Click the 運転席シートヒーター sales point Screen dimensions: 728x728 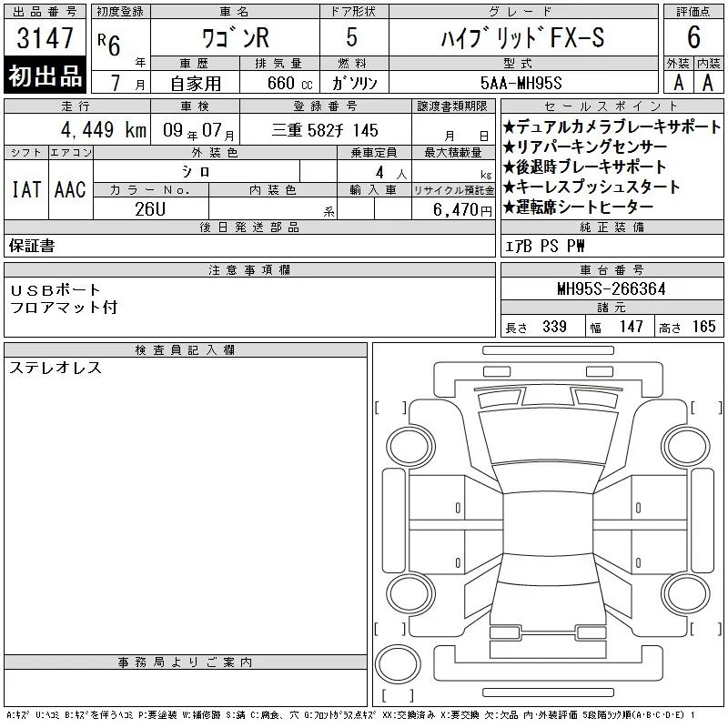click(578, 207)
